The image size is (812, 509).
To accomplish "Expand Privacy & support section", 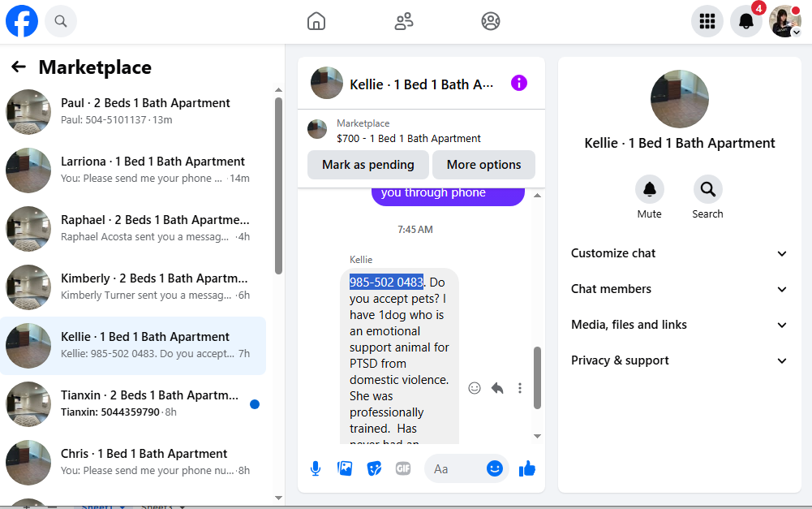I will (679, 360).
